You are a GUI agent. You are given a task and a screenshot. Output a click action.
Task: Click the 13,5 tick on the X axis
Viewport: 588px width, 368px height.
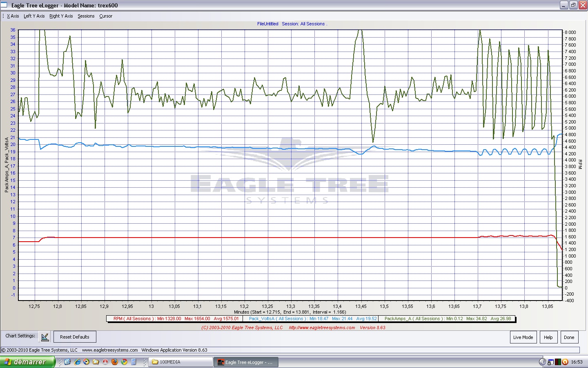pos(384,306)
